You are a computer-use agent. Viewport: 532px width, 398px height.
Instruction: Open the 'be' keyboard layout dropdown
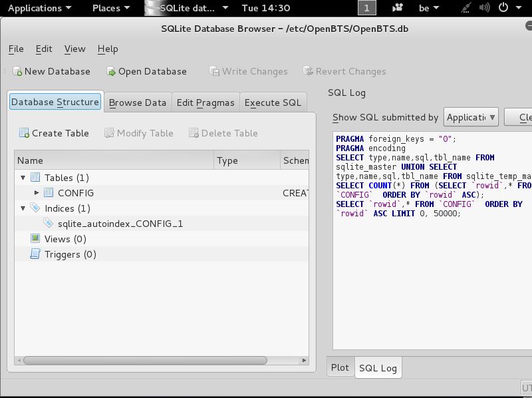tap(429, 8)
